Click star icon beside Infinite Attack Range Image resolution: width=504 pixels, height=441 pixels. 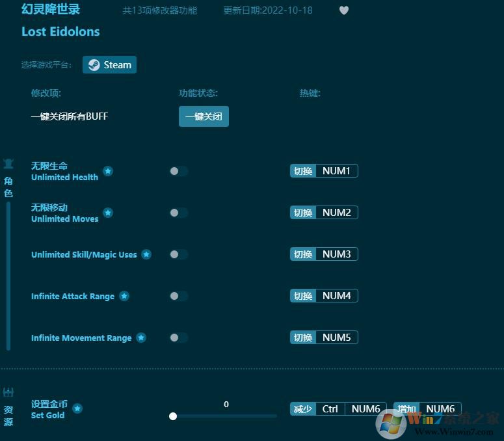tap(124, 296)
